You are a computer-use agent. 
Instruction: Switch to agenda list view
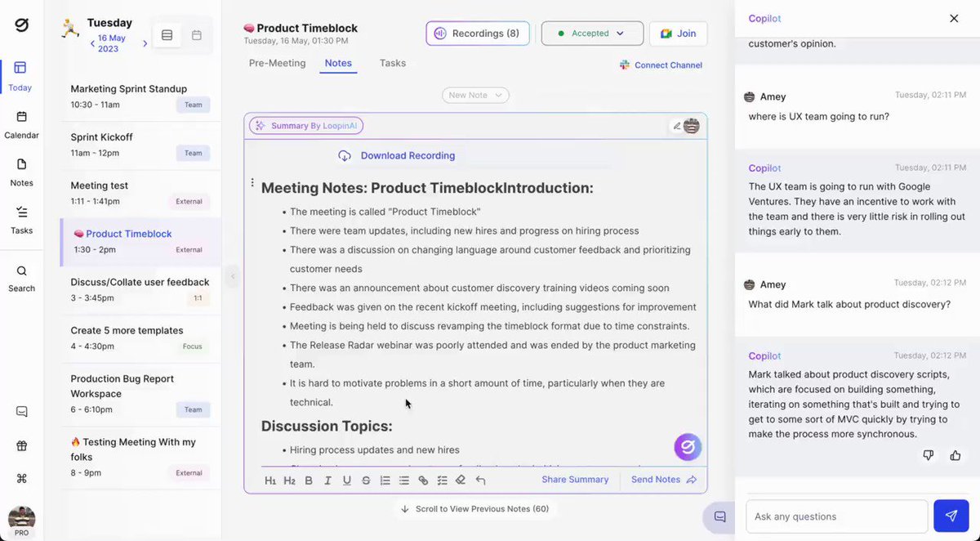tap(167, 35)
